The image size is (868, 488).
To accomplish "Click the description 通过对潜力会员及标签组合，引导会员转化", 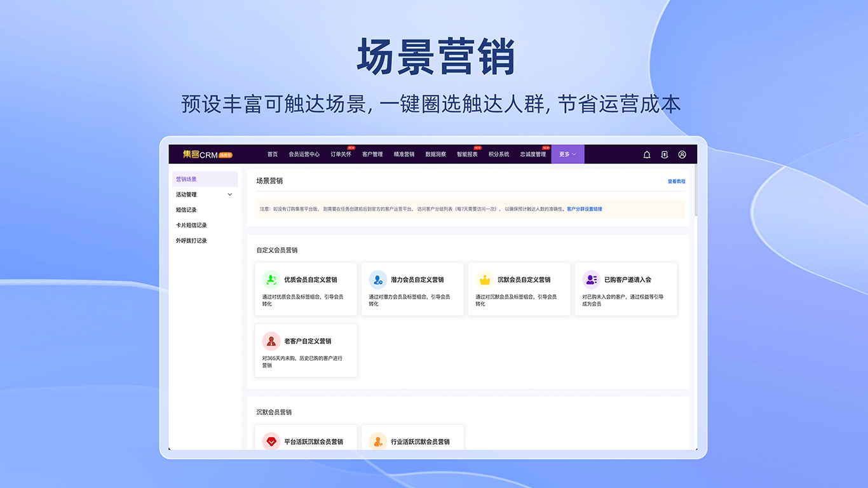I will (409, 300).
